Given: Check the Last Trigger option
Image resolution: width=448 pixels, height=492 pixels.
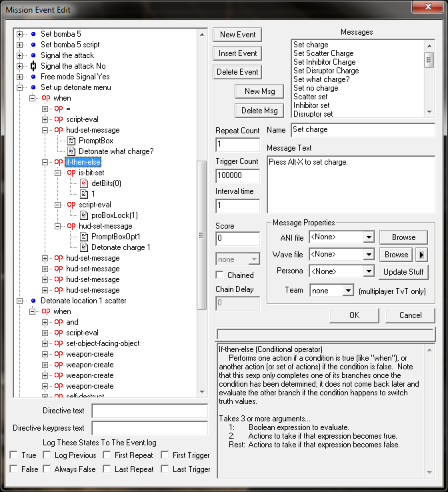Looking at the screenshot, I should coord(165,469).
